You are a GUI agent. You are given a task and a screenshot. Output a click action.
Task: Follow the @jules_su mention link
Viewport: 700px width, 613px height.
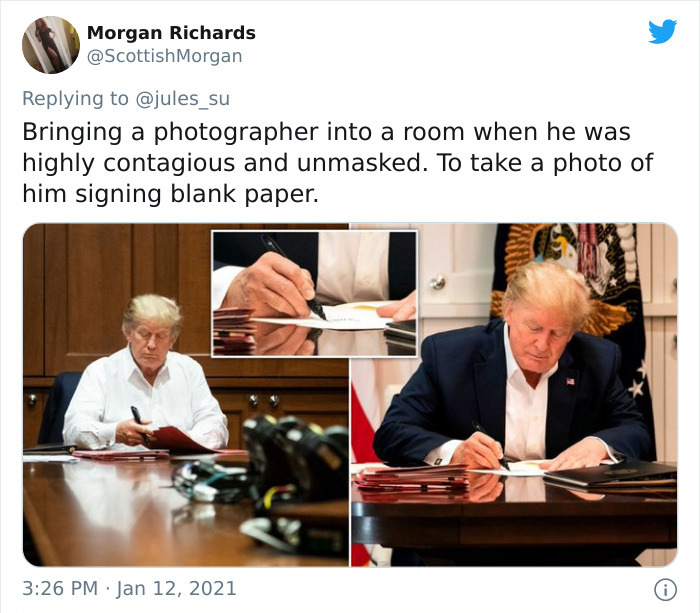[x=182, y=99]
